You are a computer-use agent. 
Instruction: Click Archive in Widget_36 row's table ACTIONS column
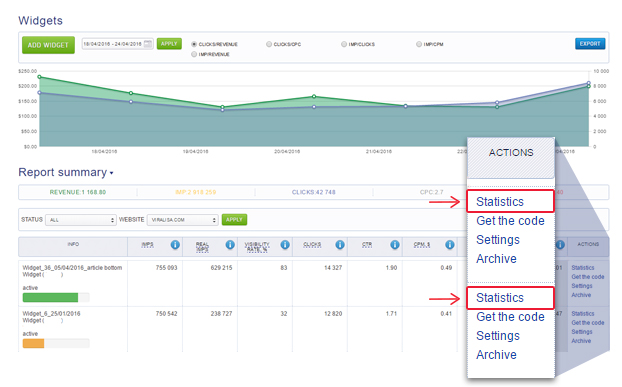(581, 295)
